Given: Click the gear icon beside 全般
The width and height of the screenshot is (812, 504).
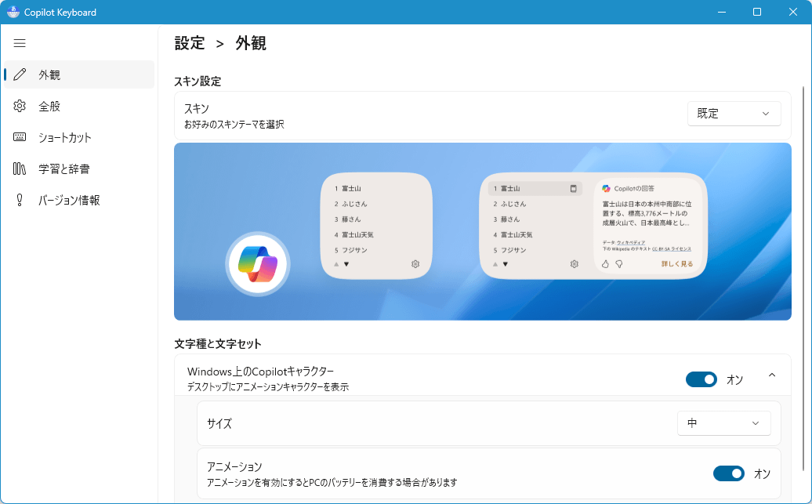Looking at the screenshot, I should (20, 106).
